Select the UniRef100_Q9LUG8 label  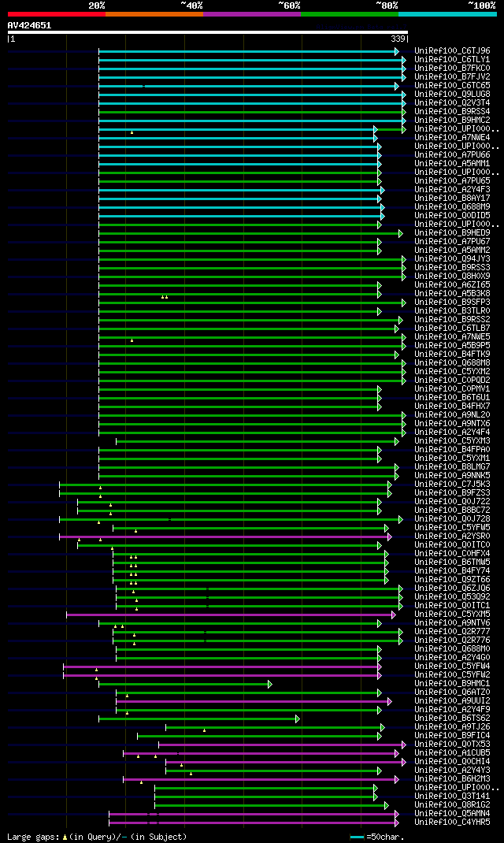pos(452,95)
